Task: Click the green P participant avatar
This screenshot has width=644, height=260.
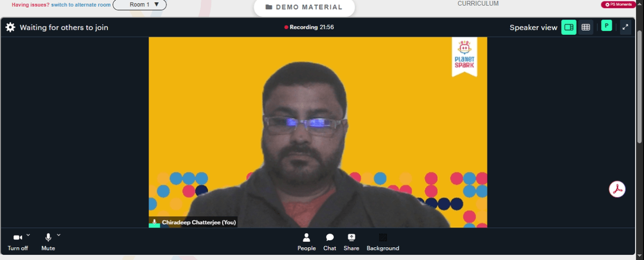Action: [606, 26]
